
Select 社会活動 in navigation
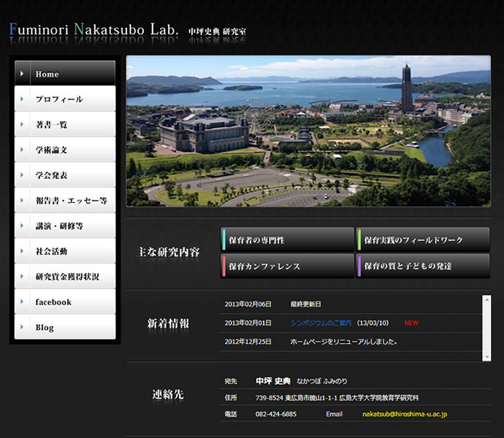pyautogui.click(x=65, y=252)
